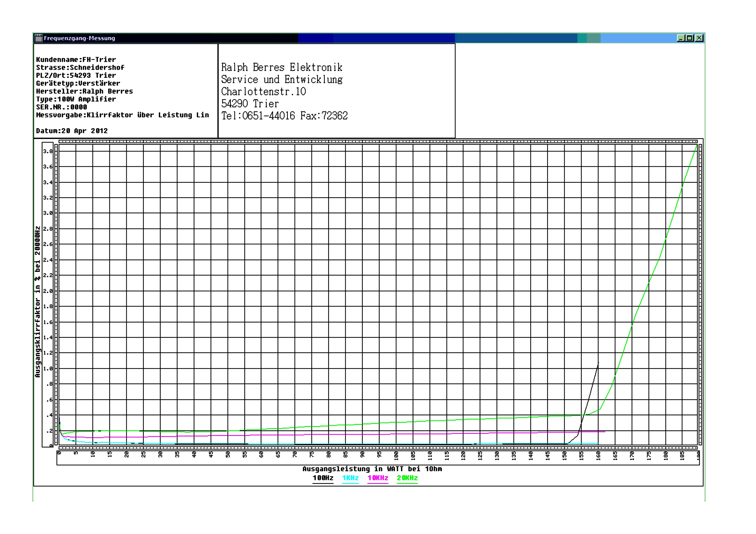Click the Type:100W Amplifier line
This screenshot has height=534, width=756.
76,99
